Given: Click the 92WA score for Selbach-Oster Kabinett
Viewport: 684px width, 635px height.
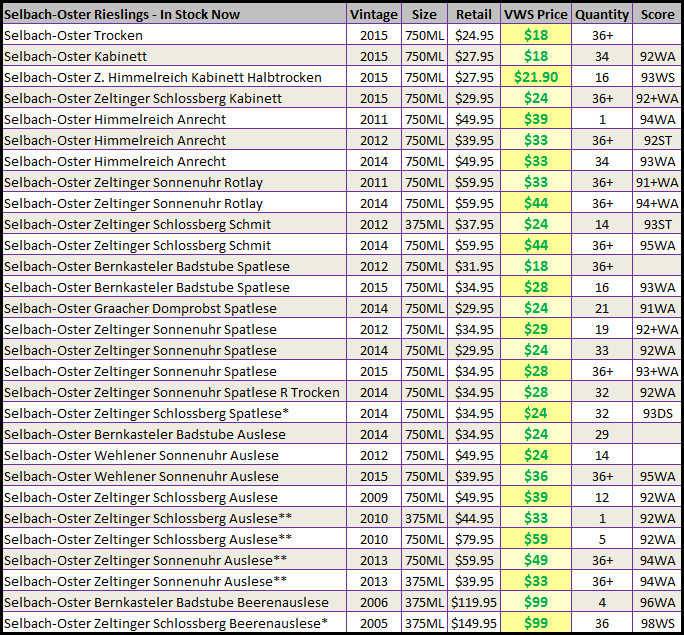Looking at the screenshot, I should coord(657,56).
